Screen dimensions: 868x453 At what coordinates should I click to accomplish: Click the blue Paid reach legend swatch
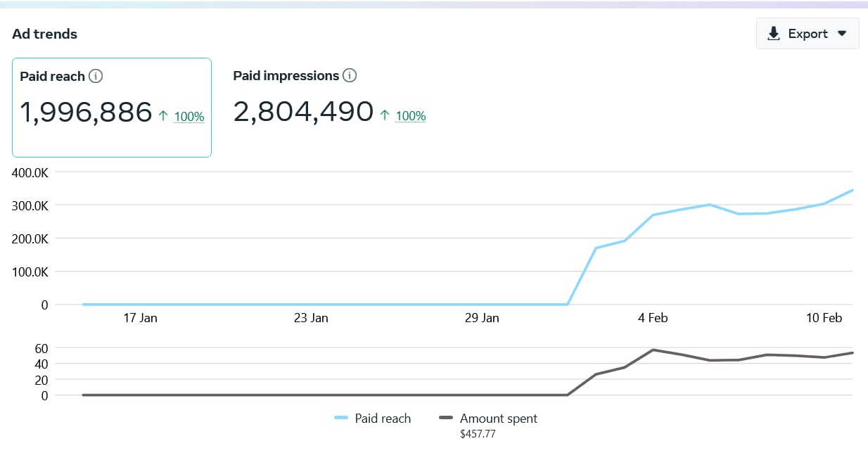click(342, 419)
